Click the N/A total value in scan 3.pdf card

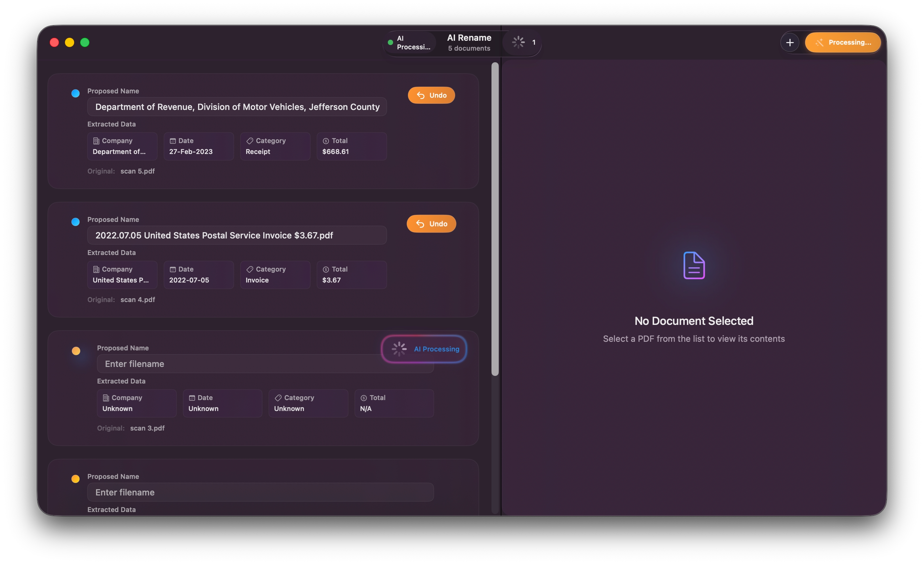[x=366, y=409]
